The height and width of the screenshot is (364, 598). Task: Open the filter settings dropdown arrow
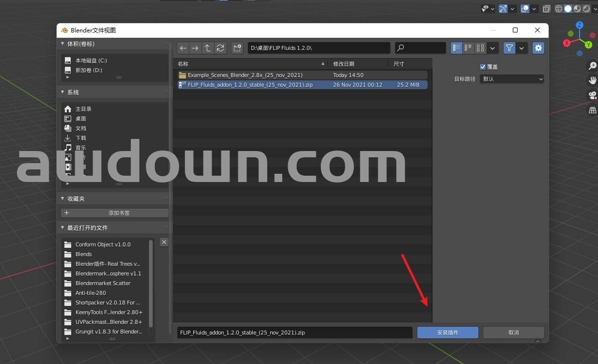pos(521,48)
